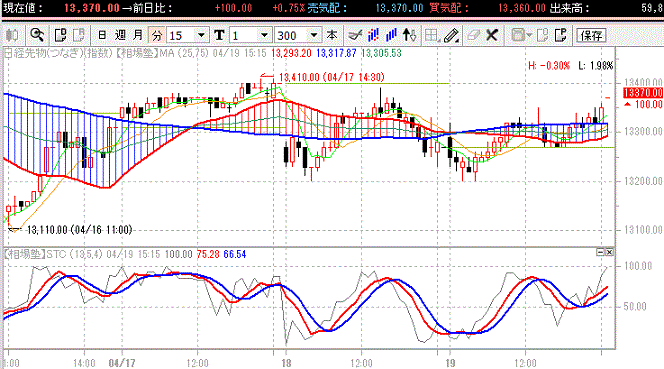Switch chart to weekly (週) bars
This screenshot has width=664, height=369.
120,35
